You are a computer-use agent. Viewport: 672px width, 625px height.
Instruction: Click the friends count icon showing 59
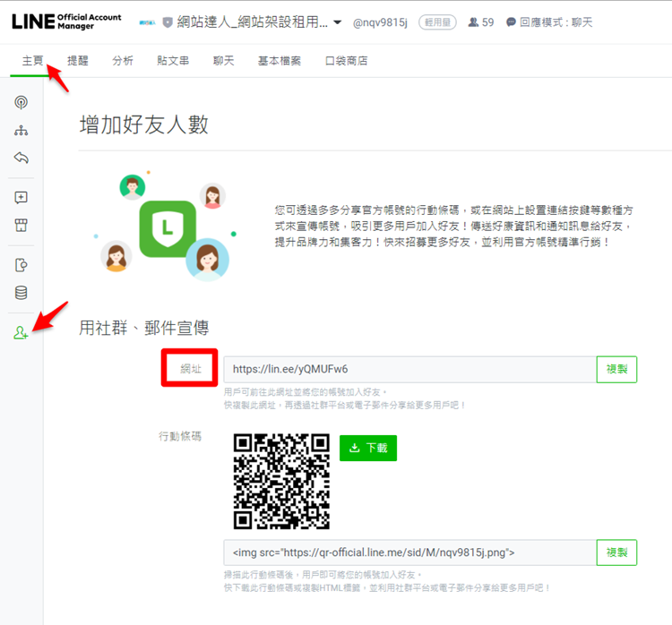point(473,22)
